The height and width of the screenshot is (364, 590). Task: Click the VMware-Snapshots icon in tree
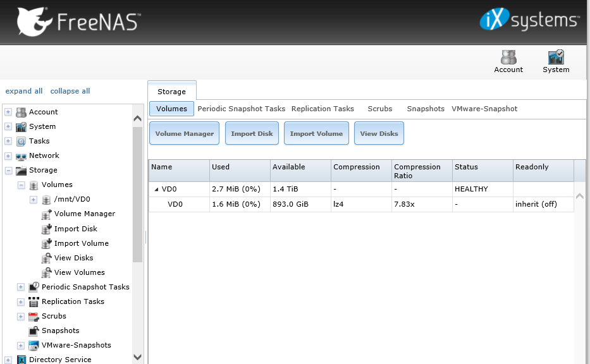point(34,345)
